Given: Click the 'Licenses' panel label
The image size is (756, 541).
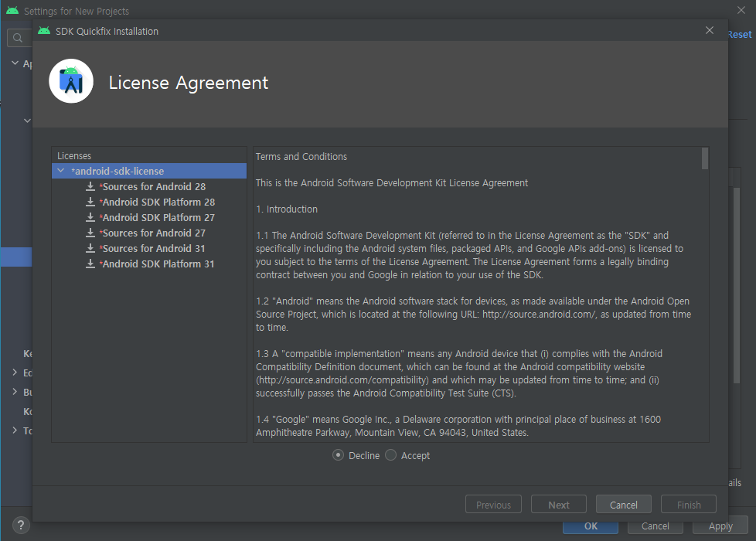Looking at the screenshot, I should tap(74, 156).
